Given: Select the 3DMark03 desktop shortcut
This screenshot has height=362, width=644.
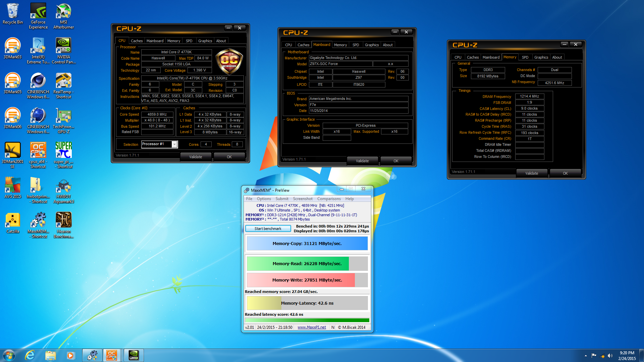Looking at the screenshot, I should [13, 49].
